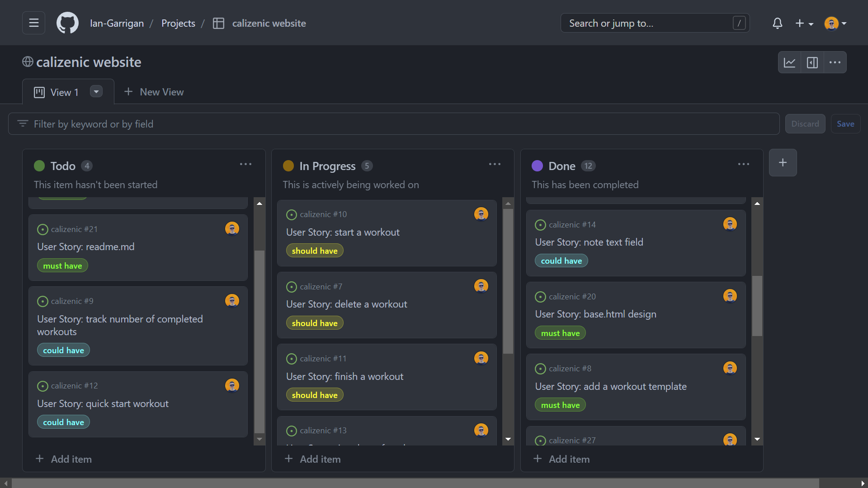Click open issue icon on calizenic #10
The width and height of the screenshot is (868, 488).
tap(292, 215)
